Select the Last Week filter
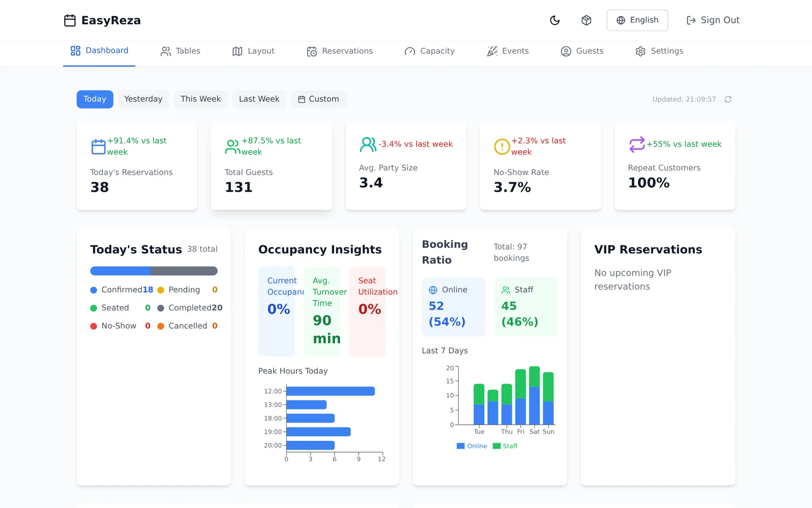The image size is (812, 508). point(259,99)
